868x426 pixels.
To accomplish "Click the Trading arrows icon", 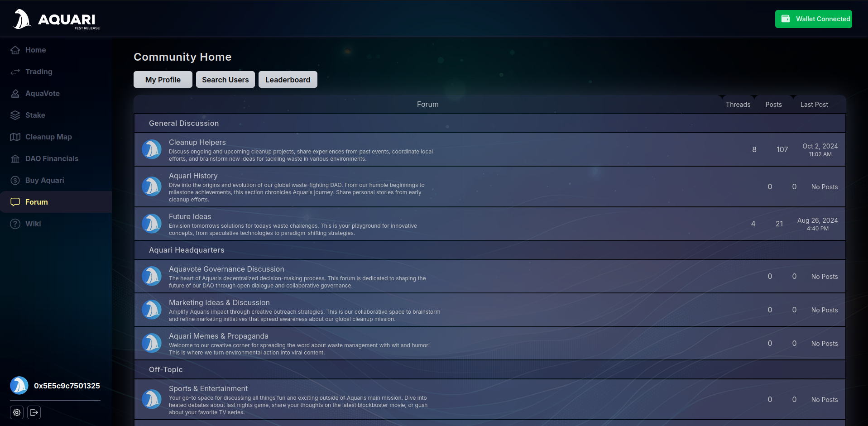I will pyautogui.click(x=15, y=72).
